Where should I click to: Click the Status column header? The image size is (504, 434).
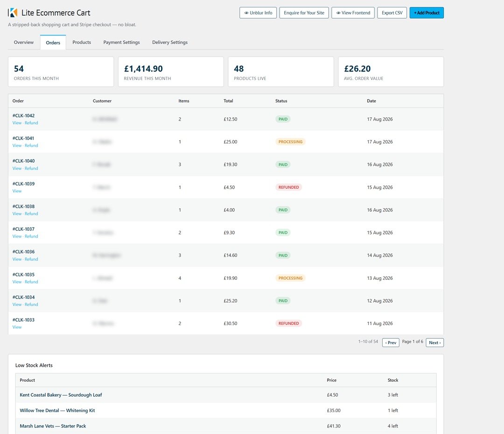pyautogui.click(x=281, y=101)
